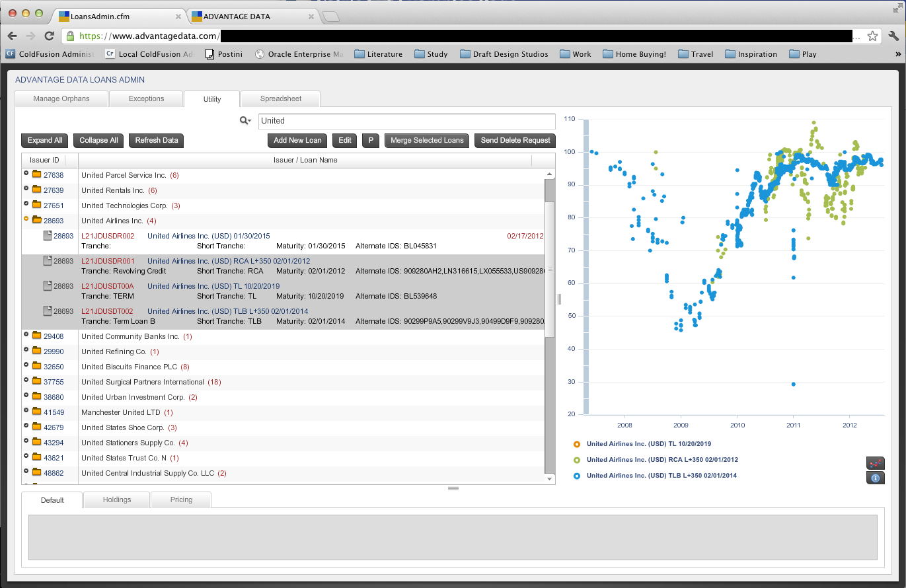Click the document icon for loan L21JDUSDR002

47,236
